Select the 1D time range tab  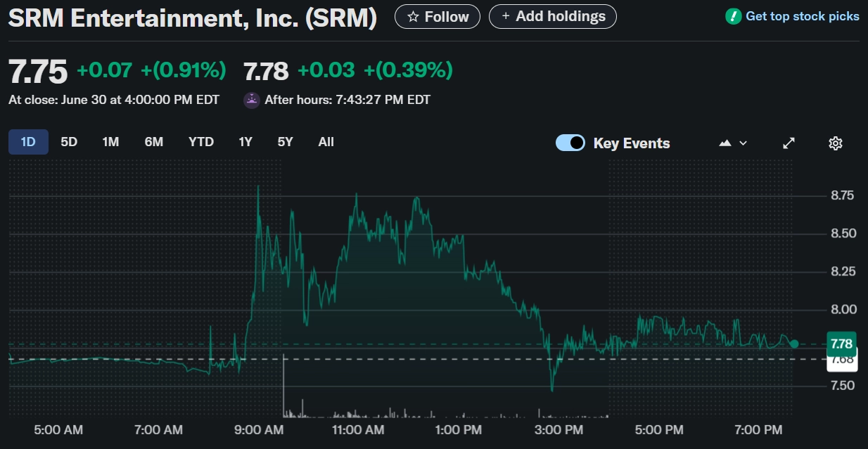coord(28,142)
